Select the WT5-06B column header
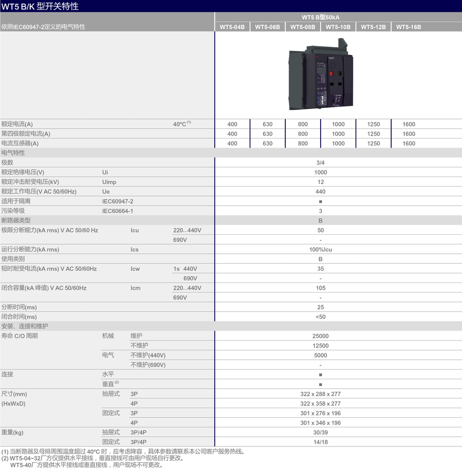Image resolution: width=462 pixels, height=476 pixels. click(x=267, y=27)
